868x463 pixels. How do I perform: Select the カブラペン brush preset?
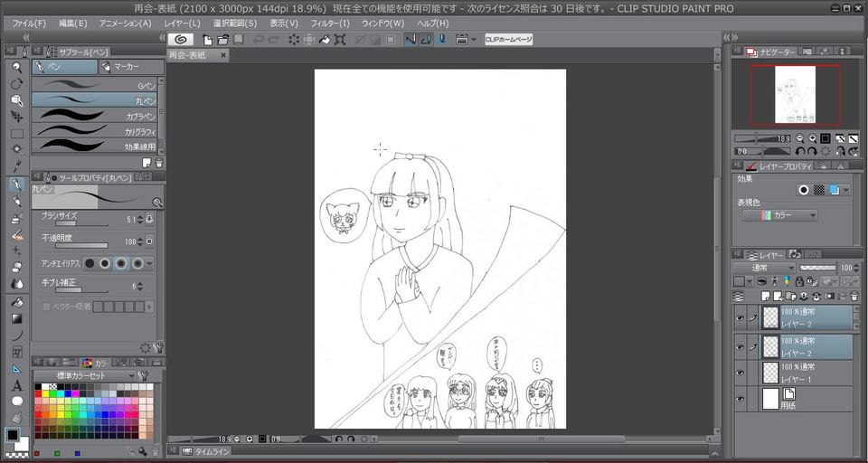(95, 117)
